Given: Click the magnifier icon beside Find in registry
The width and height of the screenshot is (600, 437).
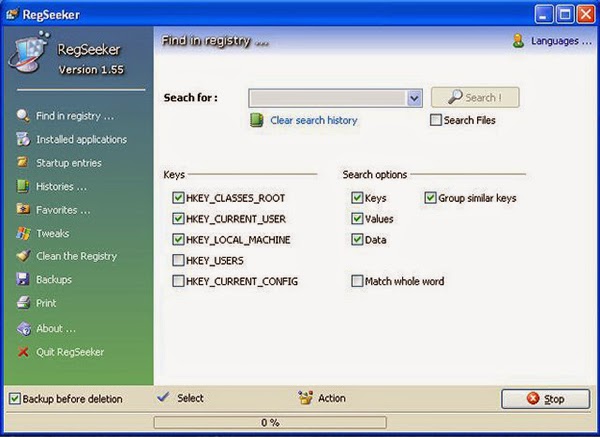Looking at the screenshot, I should click(x=23, y=116).
